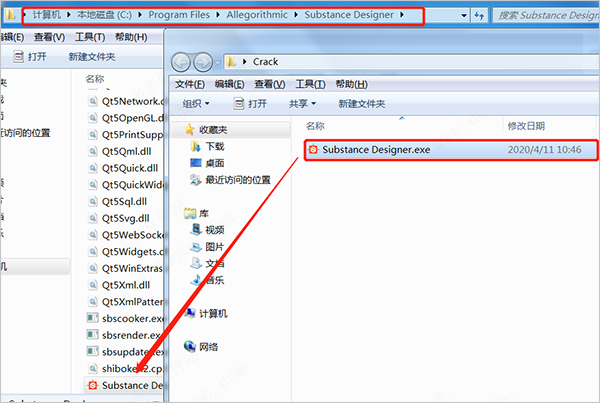Screen dimensions: 600x403
Task: Click 修改日期 column header in Crack window
Action: [x=526, y=126]
